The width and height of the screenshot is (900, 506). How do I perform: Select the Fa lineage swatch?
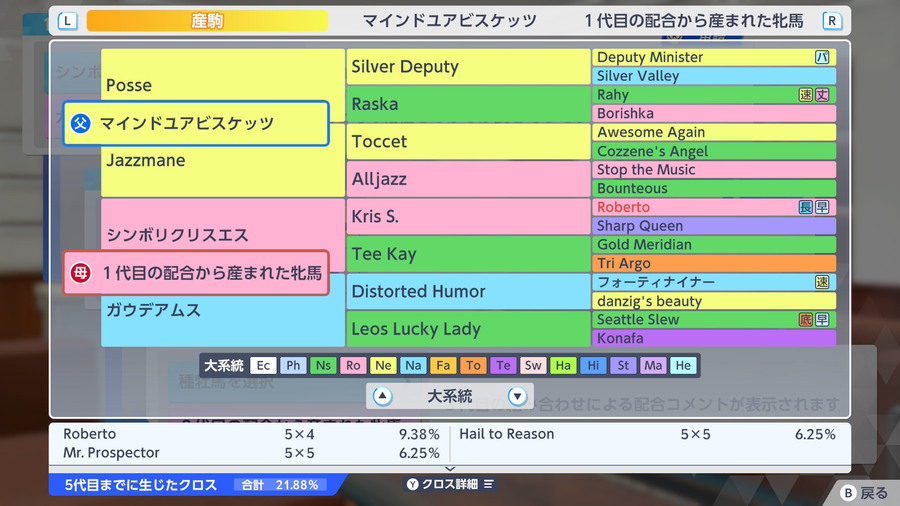pyautogui.click(x=443, y=365)
